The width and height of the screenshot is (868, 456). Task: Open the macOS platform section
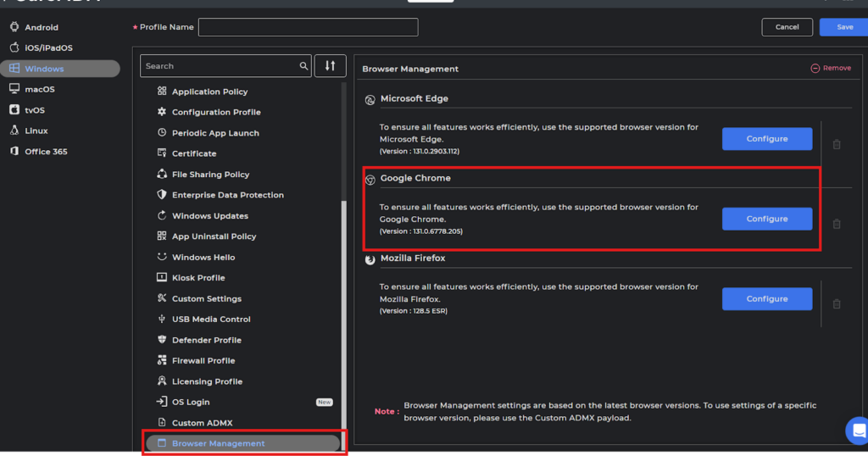39,89
